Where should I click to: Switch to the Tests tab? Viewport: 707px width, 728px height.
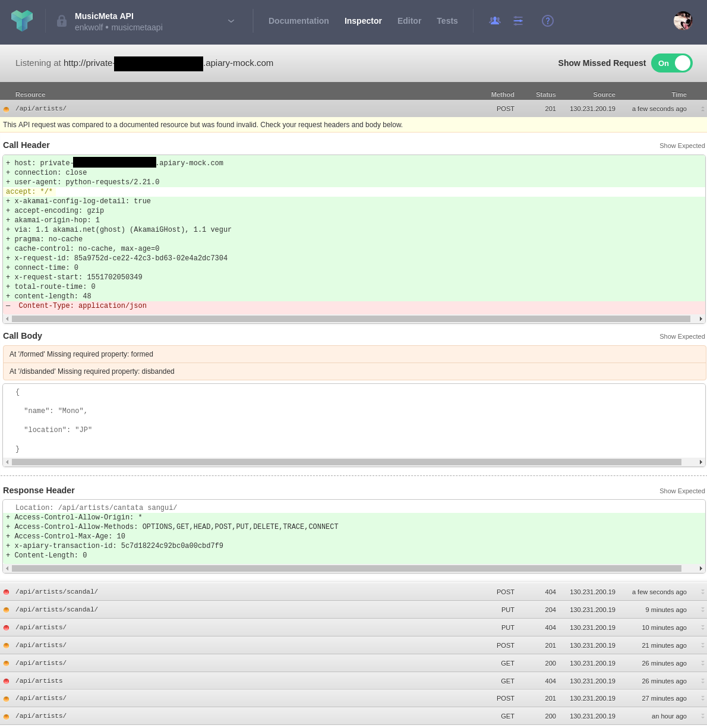click(x=447, y=21)
